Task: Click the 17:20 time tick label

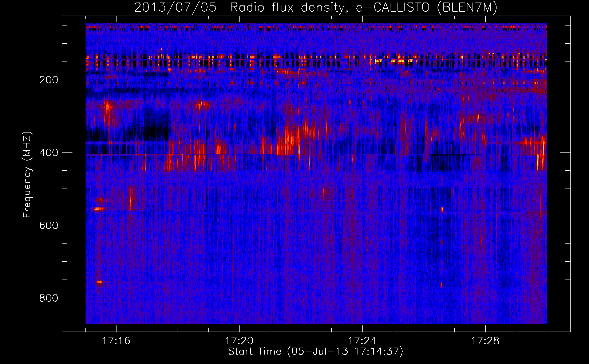Action: click(x=239, y=341)
